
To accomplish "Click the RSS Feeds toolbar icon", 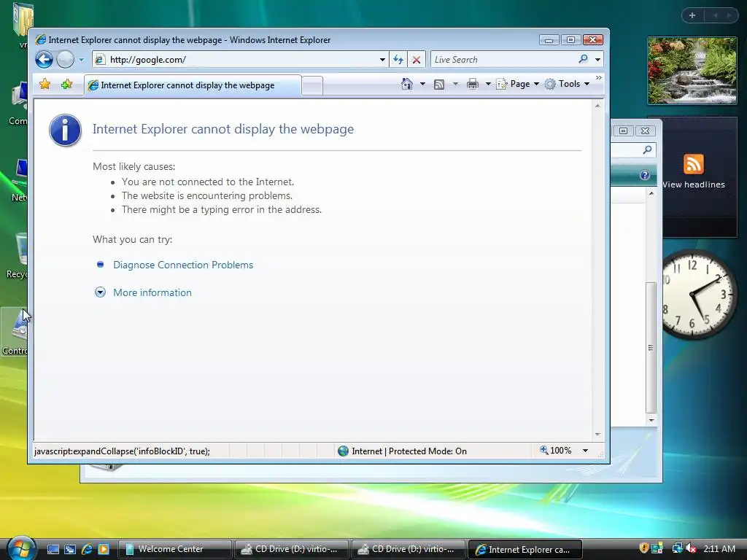I will click(x=438, y=85).
